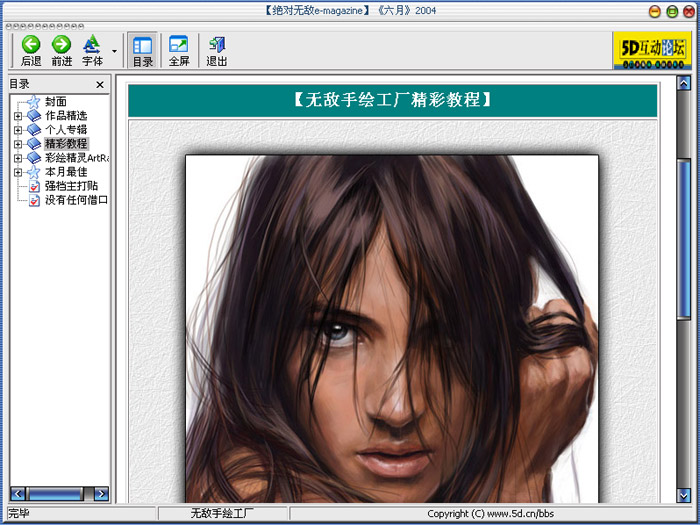Open the 个人专辑 entry
This screenshot has width=700, height=525.
pos(66,129)
